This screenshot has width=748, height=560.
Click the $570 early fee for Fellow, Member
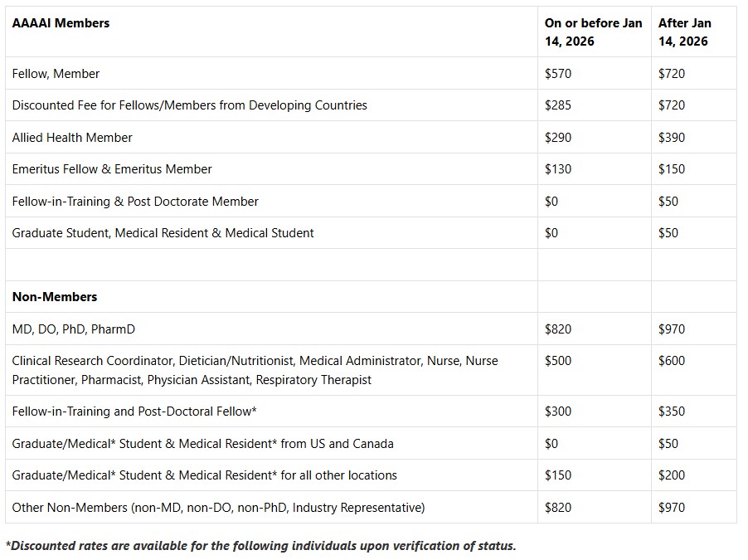558,74
